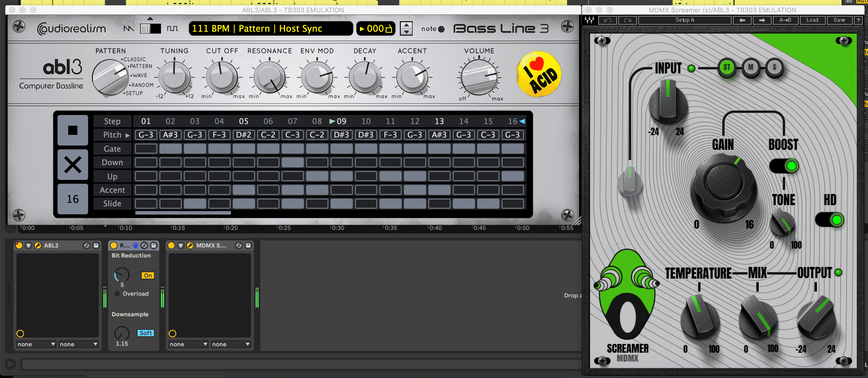Click the pattern lock icon next to 000

(389, 29)
